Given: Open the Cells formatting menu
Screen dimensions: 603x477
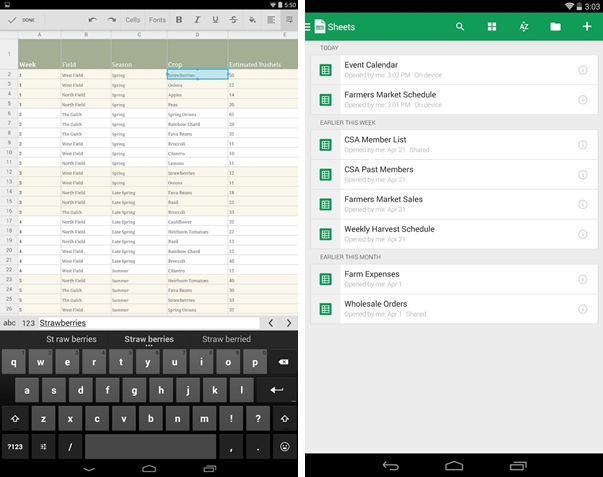Looking at the screenshot, I should click(x=133, y=20).
